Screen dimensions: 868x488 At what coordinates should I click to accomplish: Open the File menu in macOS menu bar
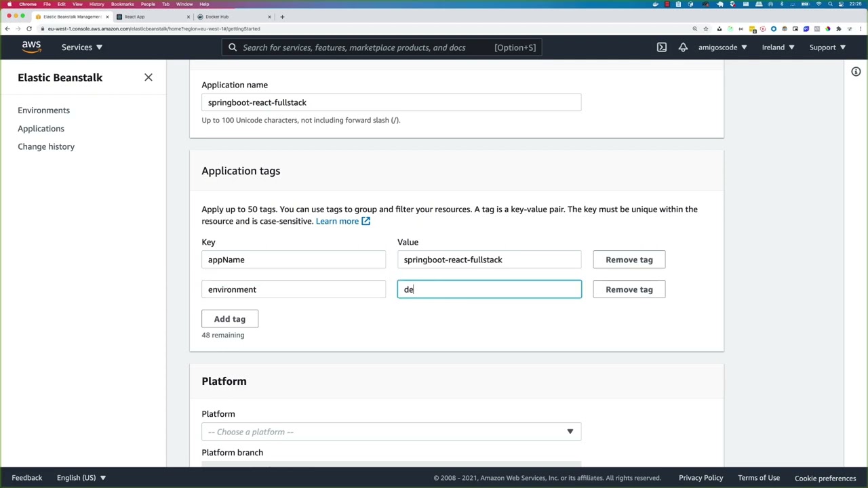[x=47, y=4]
